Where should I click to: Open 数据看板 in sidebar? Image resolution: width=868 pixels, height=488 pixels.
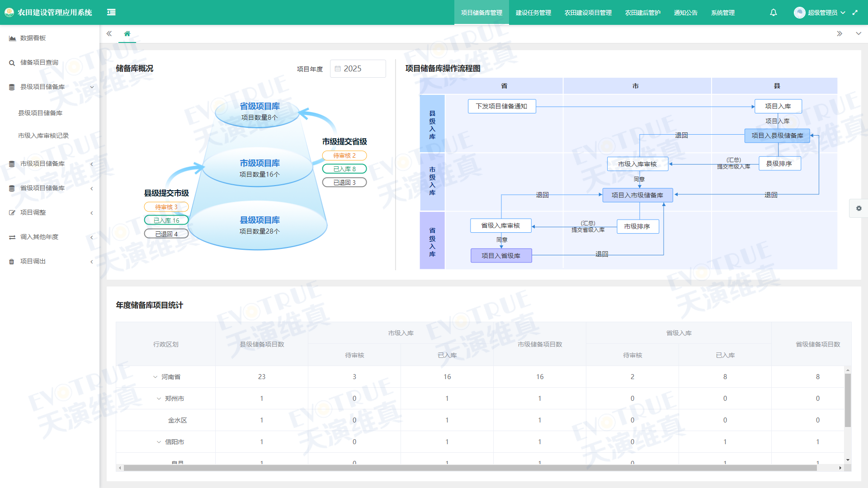pos(33,38)
